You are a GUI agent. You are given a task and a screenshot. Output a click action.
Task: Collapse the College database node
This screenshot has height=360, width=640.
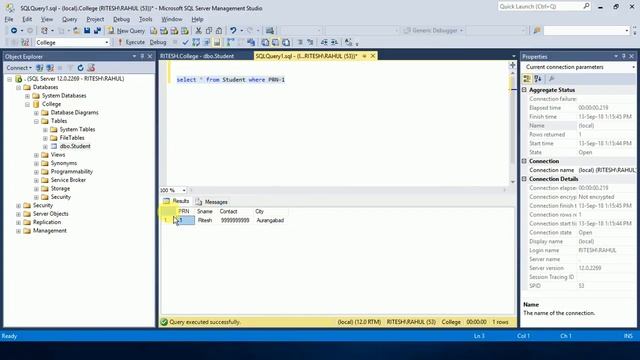(27, 104)
